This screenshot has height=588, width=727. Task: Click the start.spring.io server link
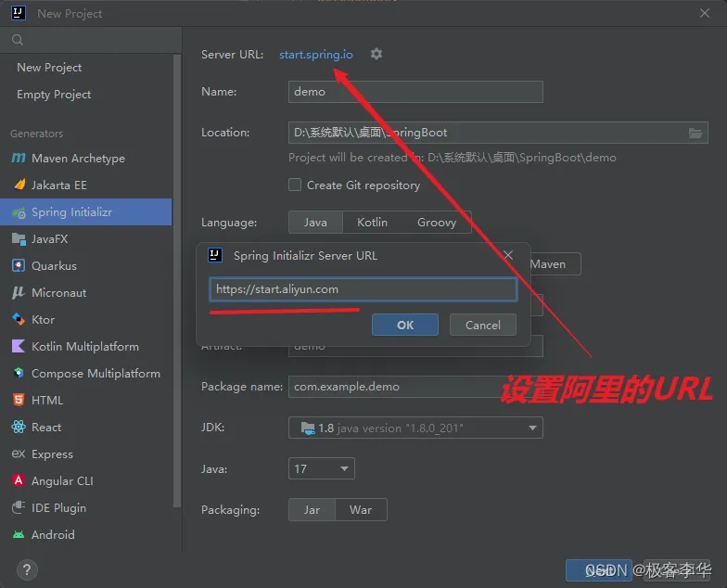click(x=315, y=54)
